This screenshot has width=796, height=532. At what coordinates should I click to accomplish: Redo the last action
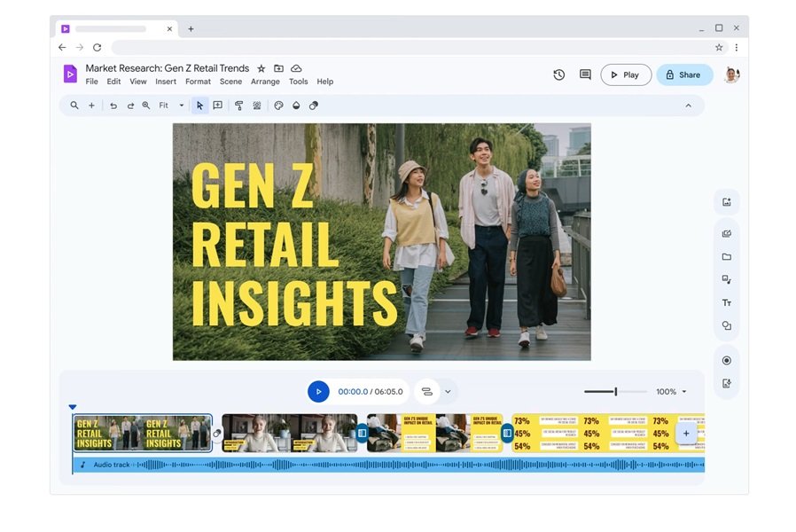tap(129, 105)
